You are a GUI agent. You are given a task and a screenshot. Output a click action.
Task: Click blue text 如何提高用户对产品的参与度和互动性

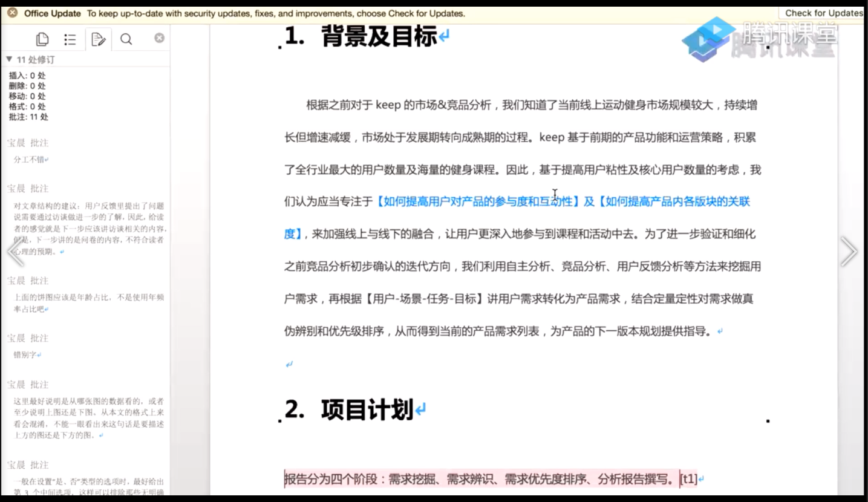coord(477,201)
